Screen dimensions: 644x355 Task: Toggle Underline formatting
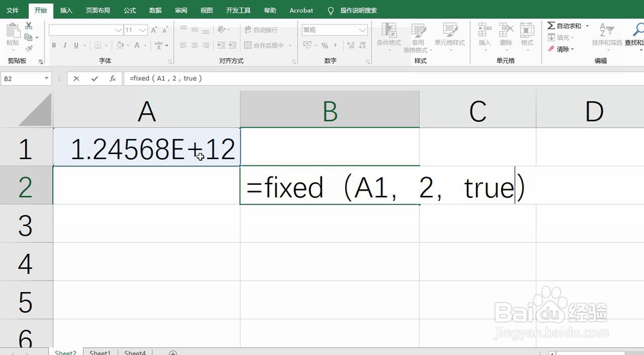(76, 45)
